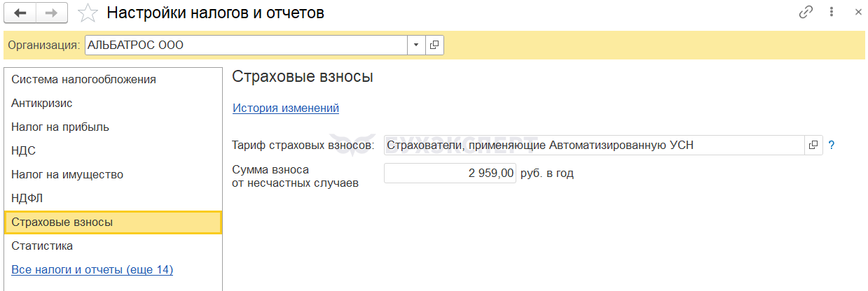Open История изменений link
The image size is (868, 291).
(x=286, y=108)
